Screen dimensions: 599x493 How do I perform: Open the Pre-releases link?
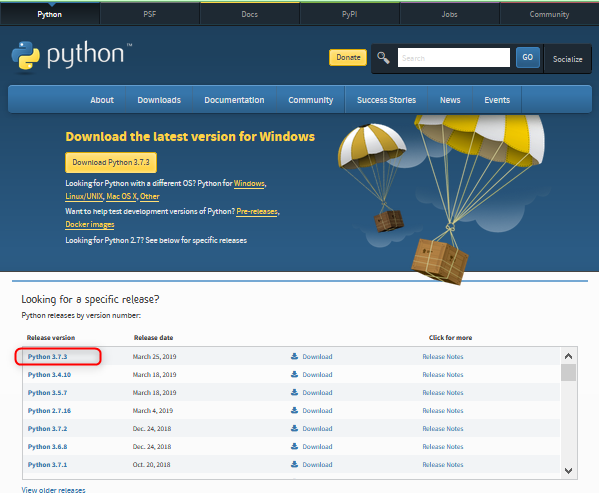coord(257,211)
